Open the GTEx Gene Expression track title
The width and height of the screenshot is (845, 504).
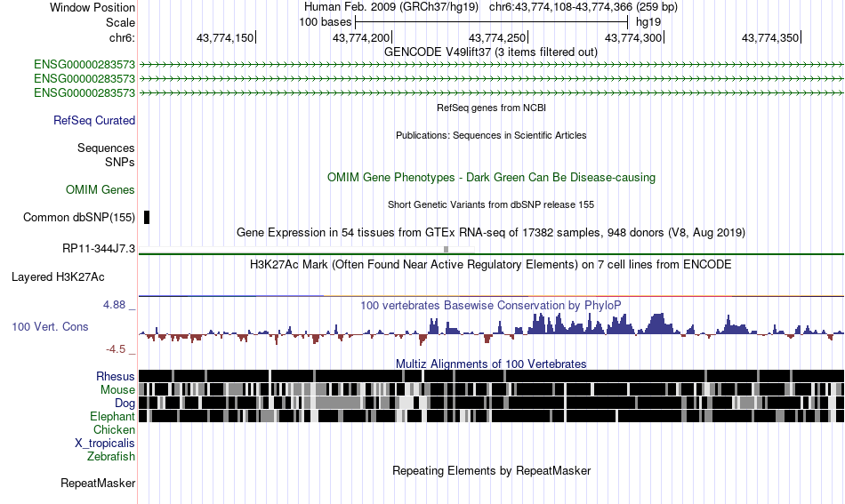click(490, 233)
